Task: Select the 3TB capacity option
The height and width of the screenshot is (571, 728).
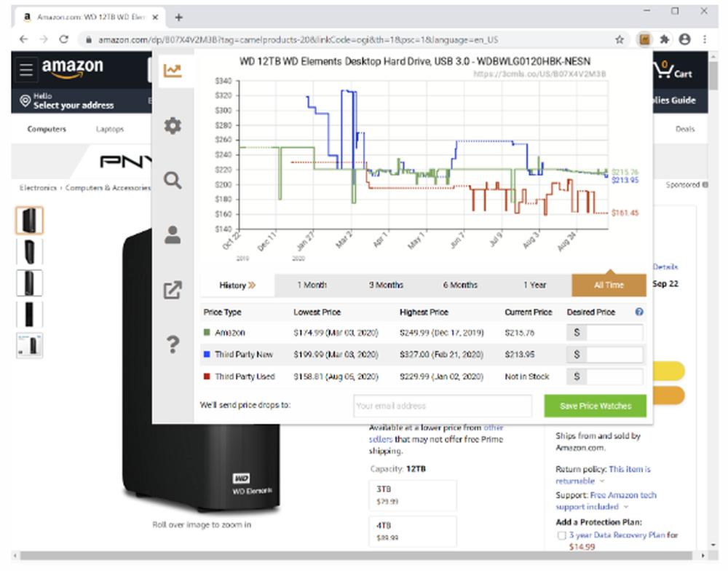Action: click(x=413, y=495)
